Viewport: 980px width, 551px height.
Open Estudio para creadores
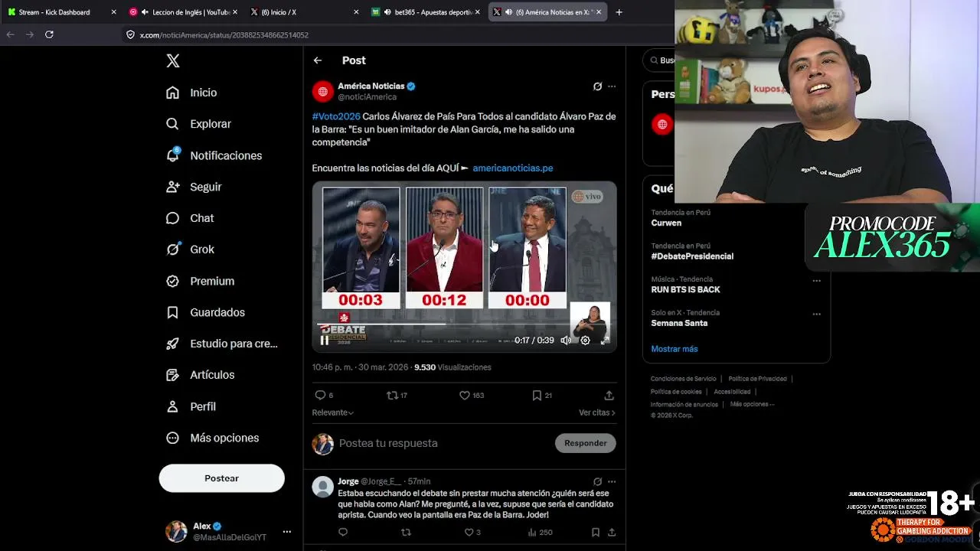click(x=222, y=344)
